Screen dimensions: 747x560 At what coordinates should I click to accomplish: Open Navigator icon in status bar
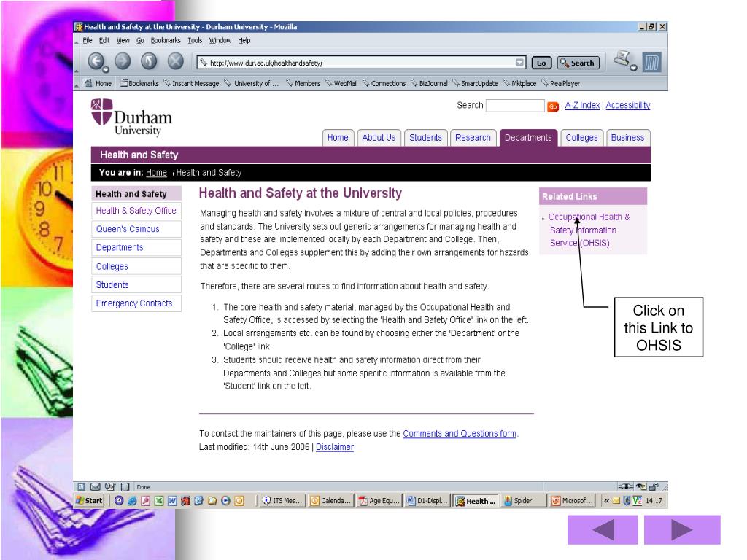(x=82, y=486)
